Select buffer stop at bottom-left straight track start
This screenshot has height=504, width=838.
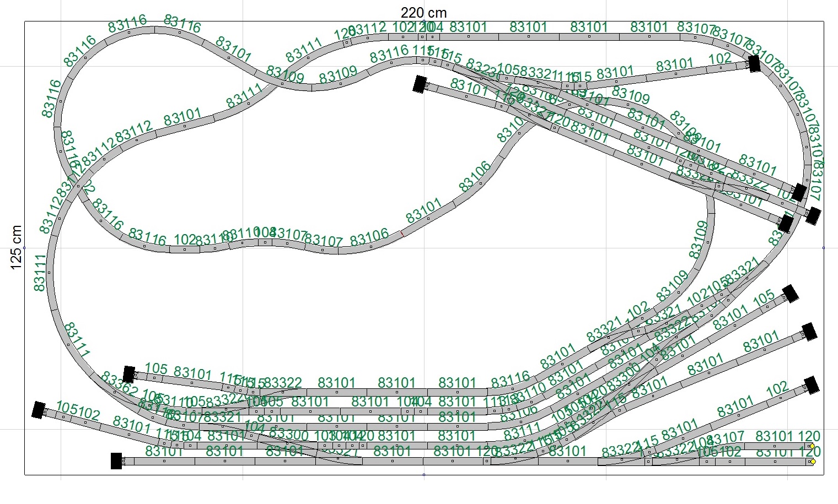[116, 461]
